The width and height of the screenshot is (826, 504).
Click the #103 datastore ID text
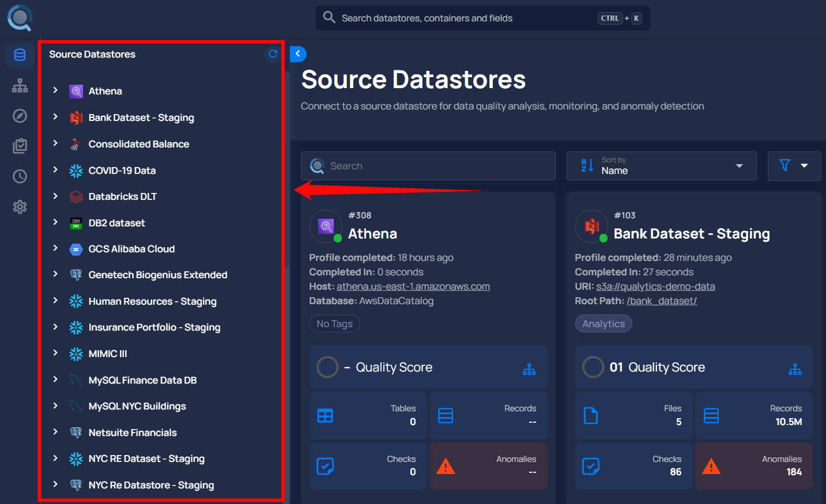(x=625, y=215)
